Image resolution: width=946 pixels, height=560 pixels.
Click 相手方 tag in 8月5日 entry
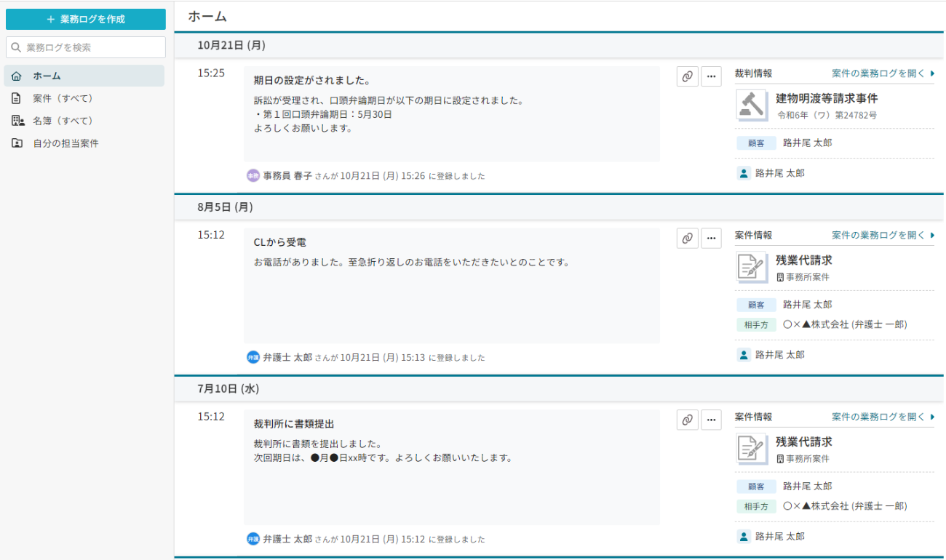coord(756,324)
